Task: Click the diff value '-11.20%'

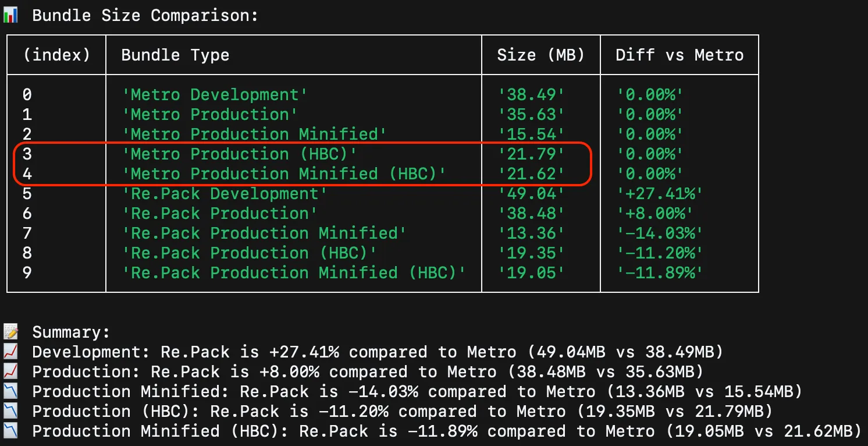Action: pyautogui.click(x=660, y=253)
